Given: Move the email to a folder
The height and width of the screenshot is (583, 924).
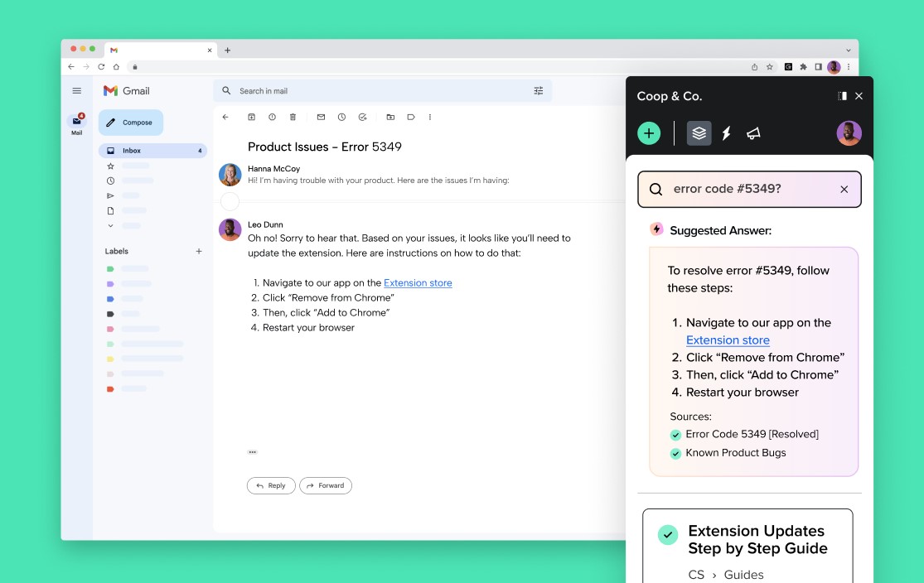Looking at the screenshot, I should 390,118.
